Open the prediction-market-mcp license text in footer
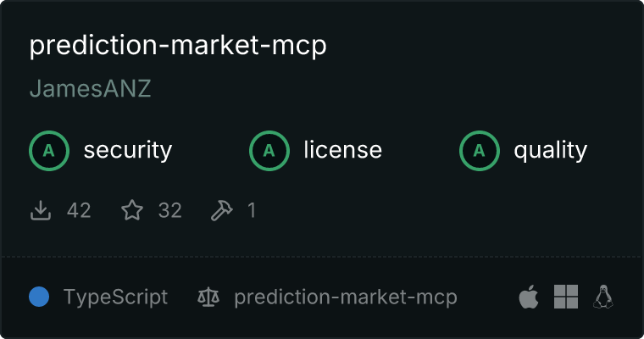 (x=346, y=297)
